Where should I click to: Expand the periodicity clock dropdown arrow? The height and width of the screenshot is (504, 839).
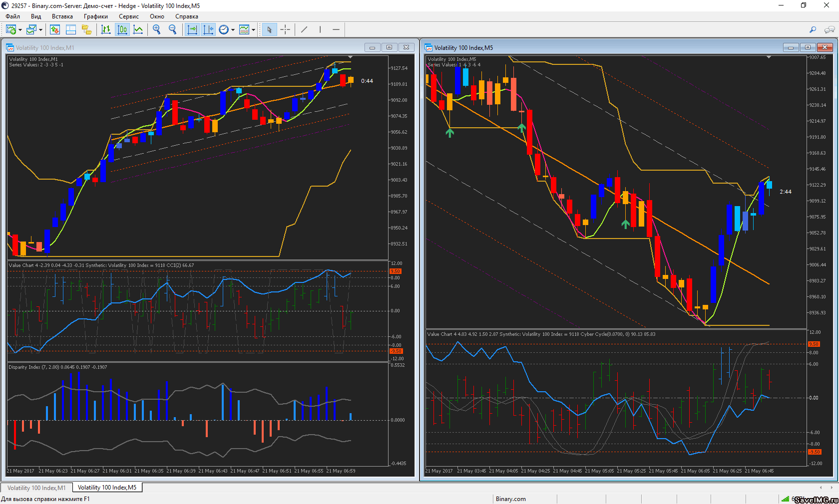pyautogui.click(x=233, y=30)
